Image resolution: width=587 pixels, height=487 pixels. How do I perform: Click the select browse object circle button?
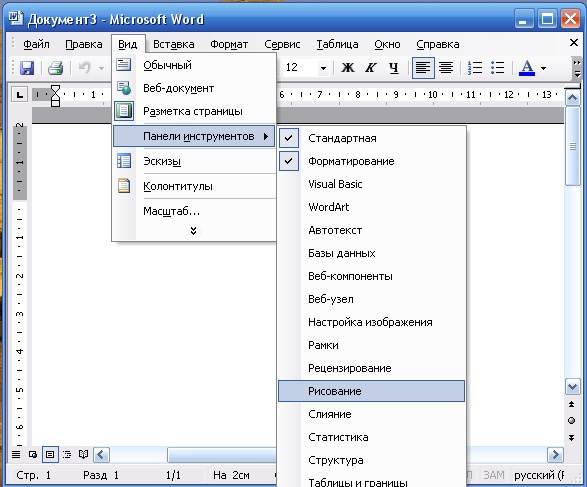click(572, 420)
